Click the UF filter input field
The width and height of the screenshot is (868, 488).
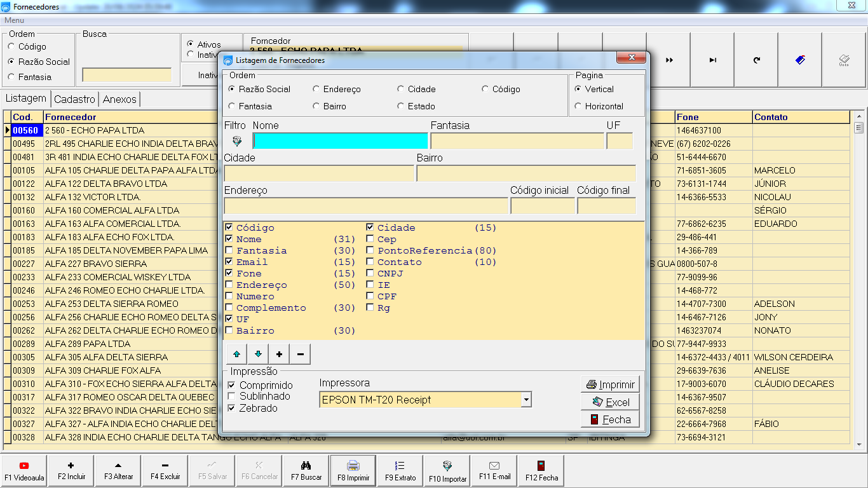(x=620, y=140)
